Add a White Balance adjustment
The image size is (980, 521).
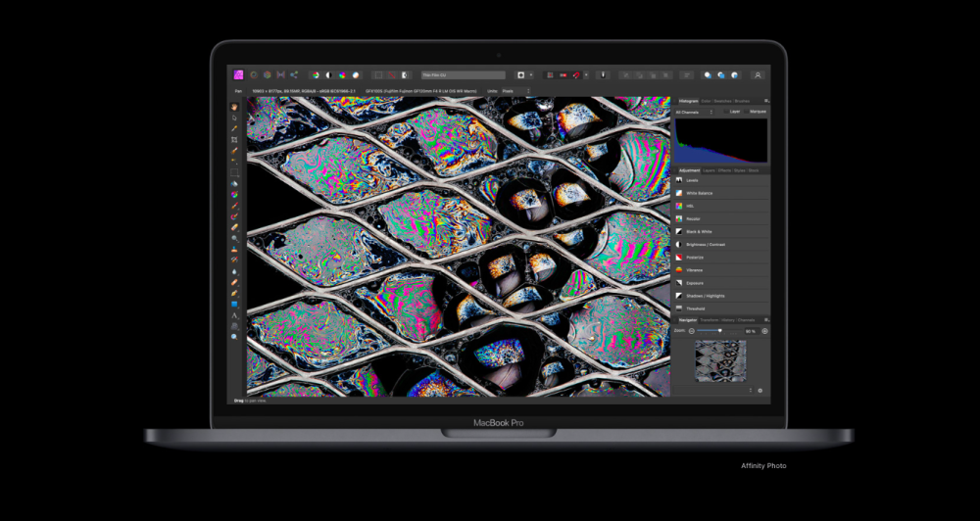722,193
